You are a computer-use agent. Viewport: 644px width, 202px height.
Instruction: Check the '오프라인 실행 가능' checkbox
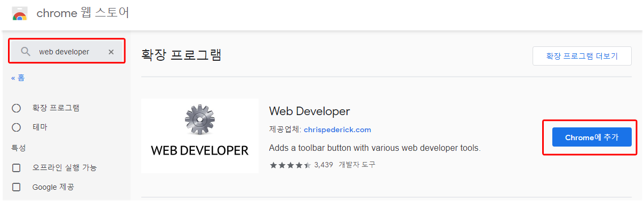[16, 168]
